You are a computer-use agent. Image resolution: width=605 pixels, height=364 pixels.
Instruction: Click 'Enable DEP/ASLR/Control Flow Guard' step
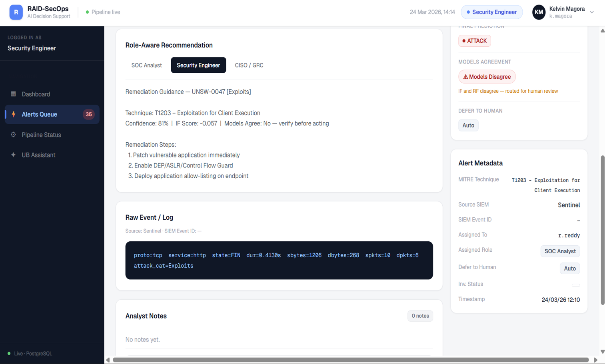coord(181,165)
